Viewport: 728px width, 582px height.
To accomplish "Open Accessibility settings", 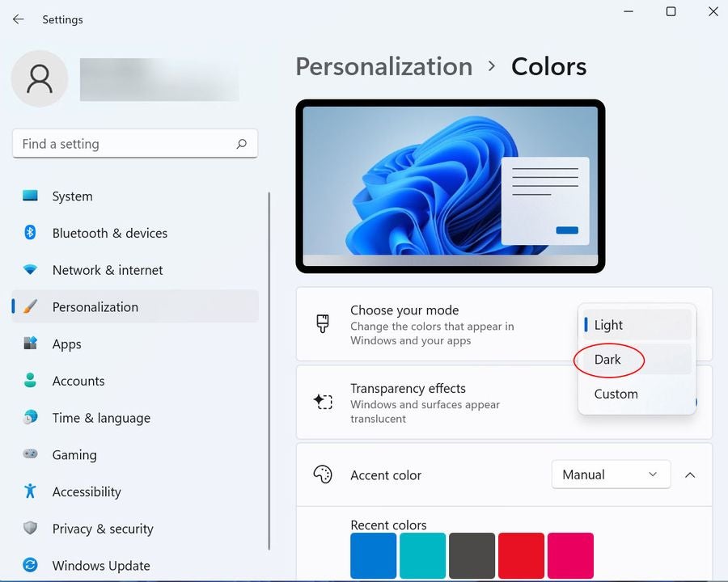I will [134, 491].
